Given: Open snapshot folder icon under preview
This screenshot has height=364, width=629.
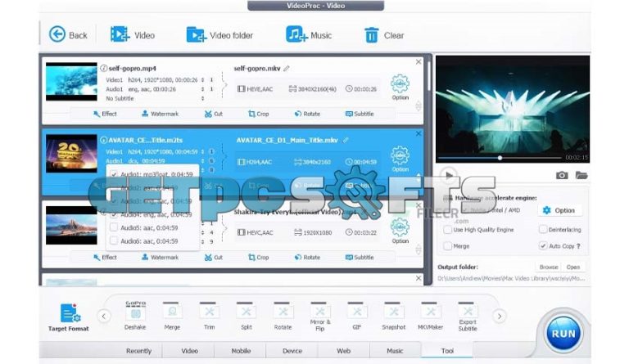Looking at the screenshot, I should coord(581,175).
